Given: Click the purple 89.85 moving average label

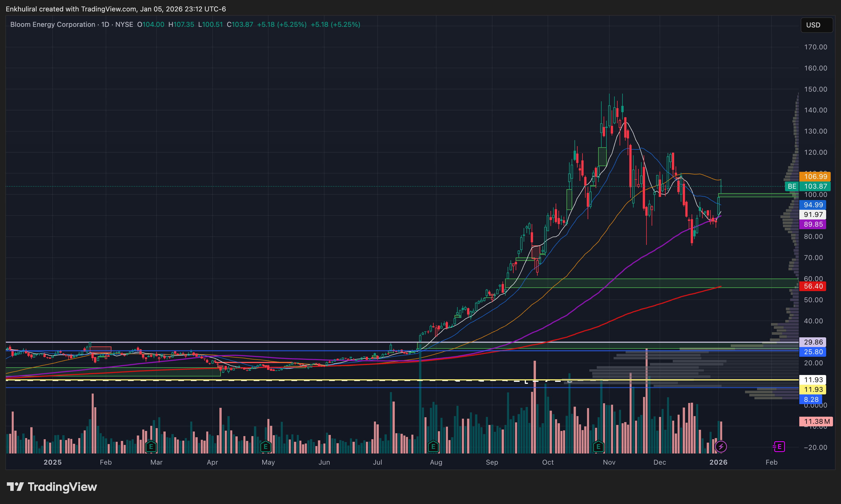Looking at the screenshot, I should [813, 224].
